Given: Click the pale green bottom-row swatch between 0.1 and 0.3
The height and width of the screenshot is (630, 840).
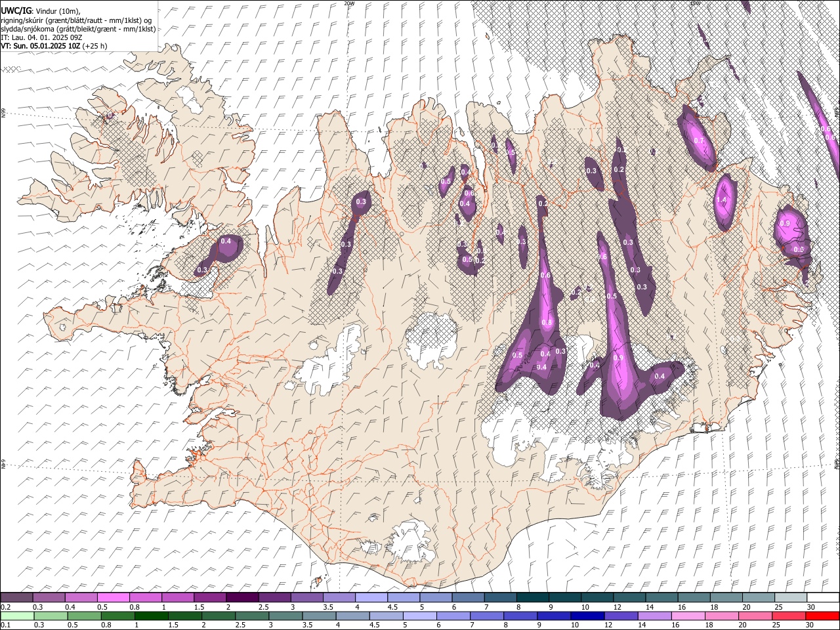Looking at the screenshot, I should (x=17, y=616).
